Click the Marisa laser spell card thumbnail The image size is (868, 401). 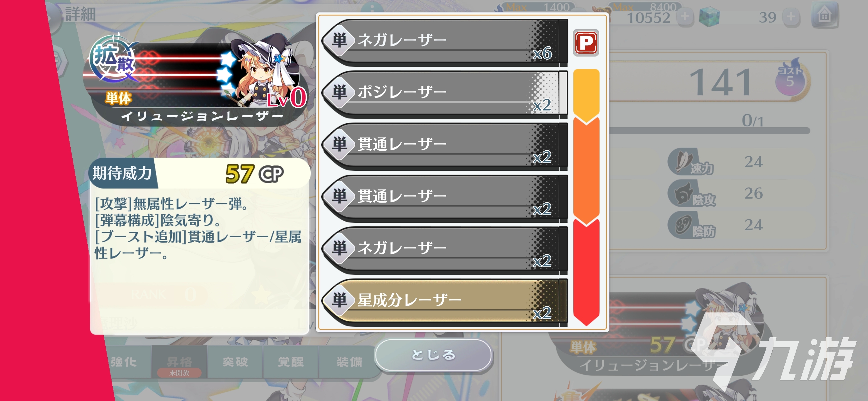[x=195, y=80]
